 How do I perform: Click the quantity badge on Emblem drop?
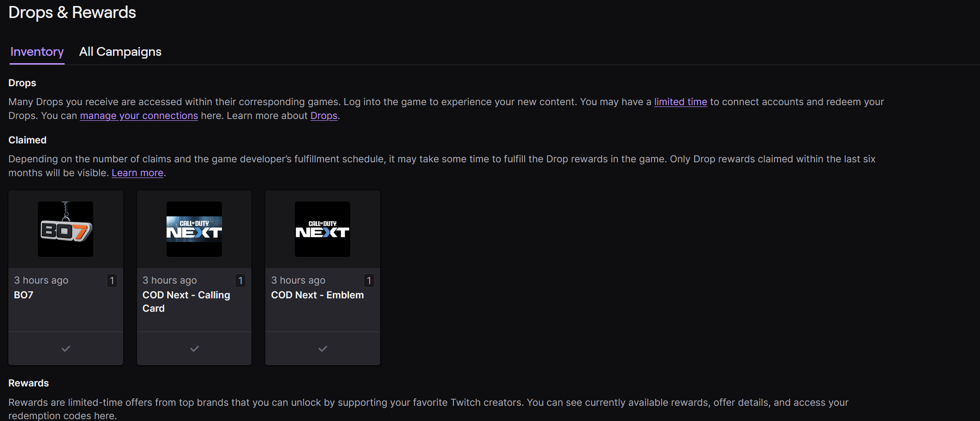[369, 280]
